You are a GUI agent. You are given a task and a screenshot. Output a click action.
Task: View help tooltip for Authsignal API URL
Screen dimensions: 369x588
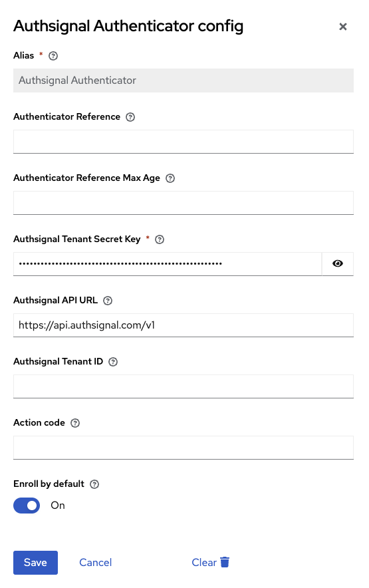tap(108, 301)
